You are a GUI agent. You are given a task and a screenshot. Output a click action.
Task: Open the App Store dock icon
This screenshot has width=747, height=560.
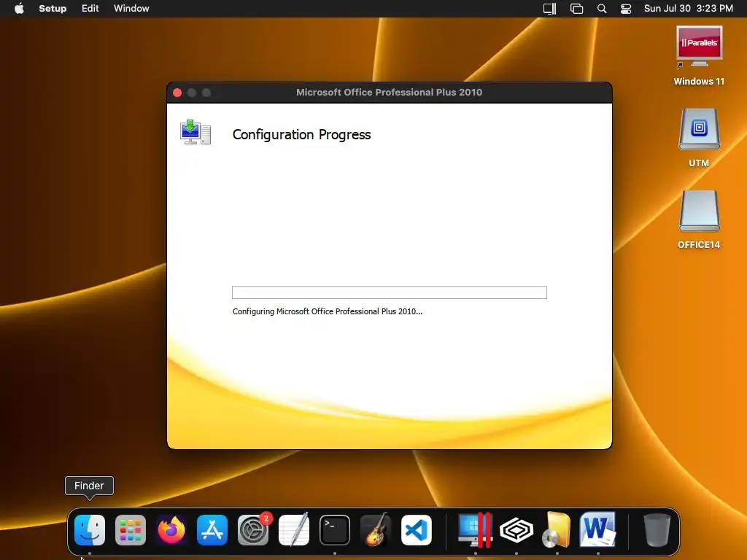pyautogui.click(x=212, y=530)
